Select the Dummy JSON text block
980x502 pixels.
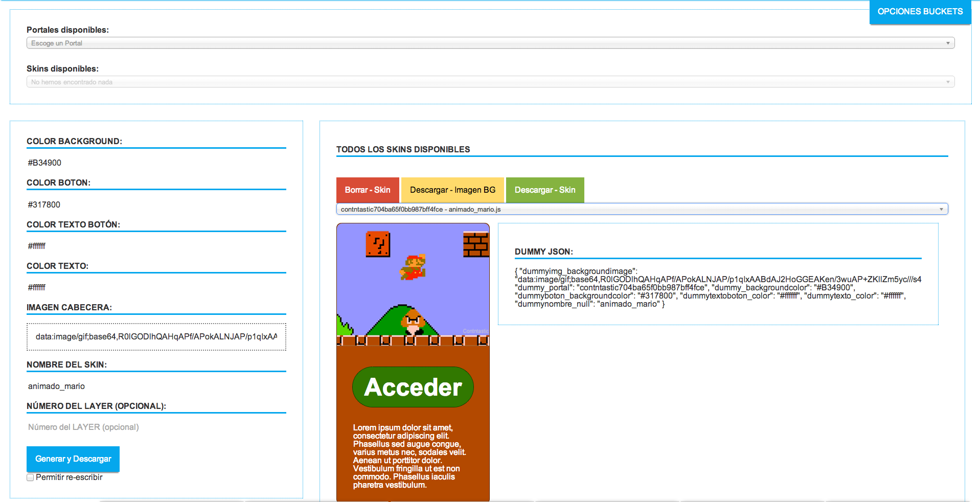pyautogui.click(x=718, y=288)
